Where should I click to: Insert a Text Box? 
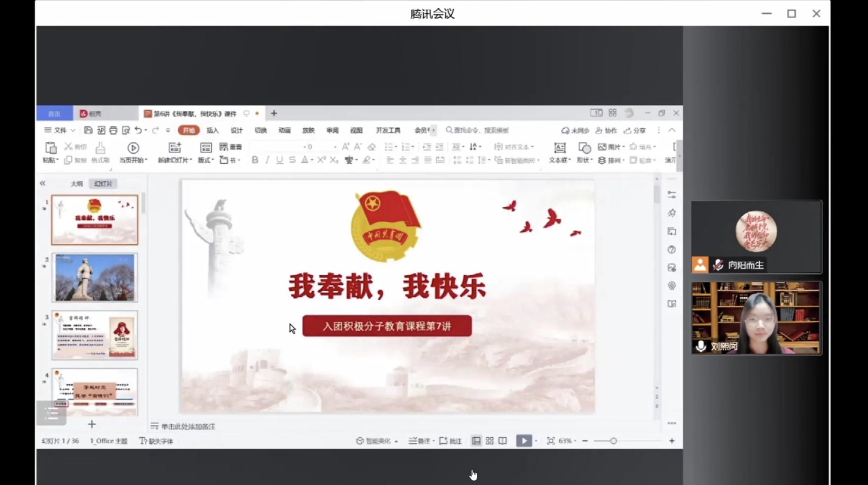click(560, 152)
